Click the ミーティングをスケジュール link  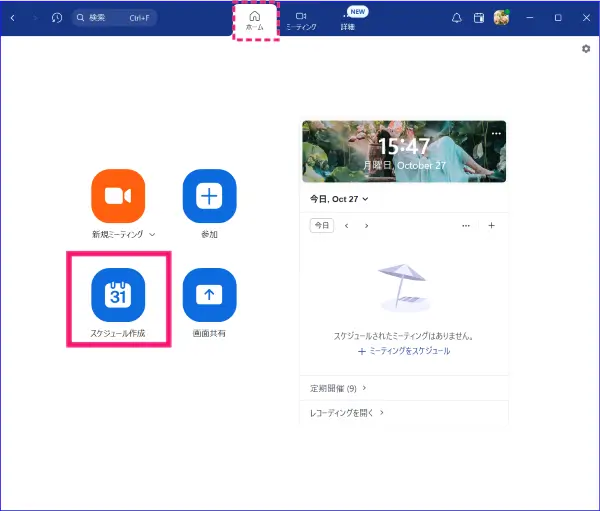pos(404,351)
